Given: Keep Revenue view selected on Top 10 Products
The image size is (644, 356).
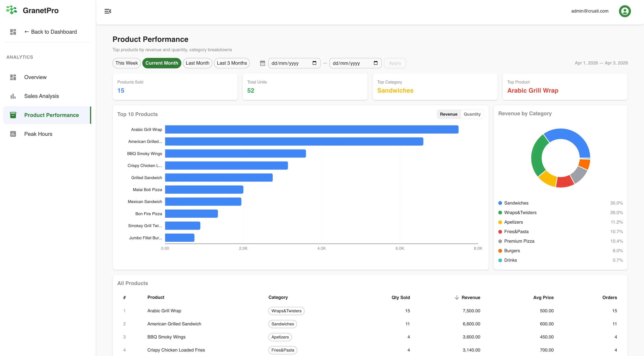Looking at the screenshot, I should [x=449, y=114].
